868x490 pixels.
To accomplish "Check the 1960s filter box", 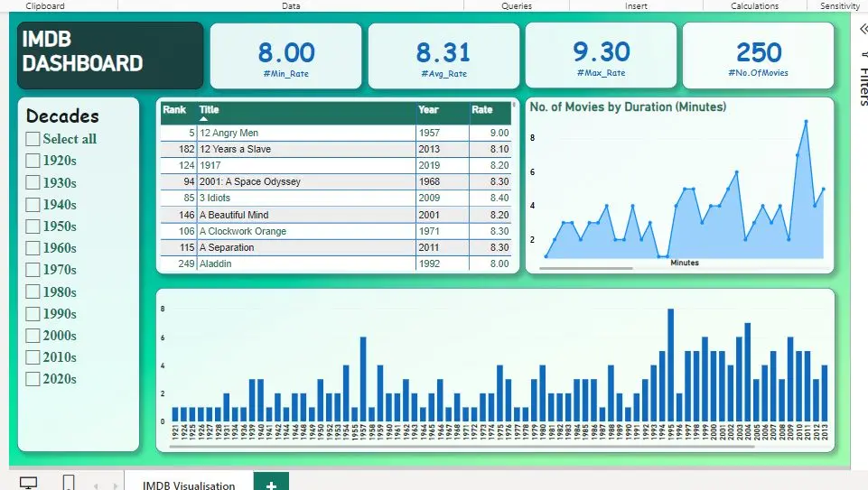I will [x=33, y=248].
